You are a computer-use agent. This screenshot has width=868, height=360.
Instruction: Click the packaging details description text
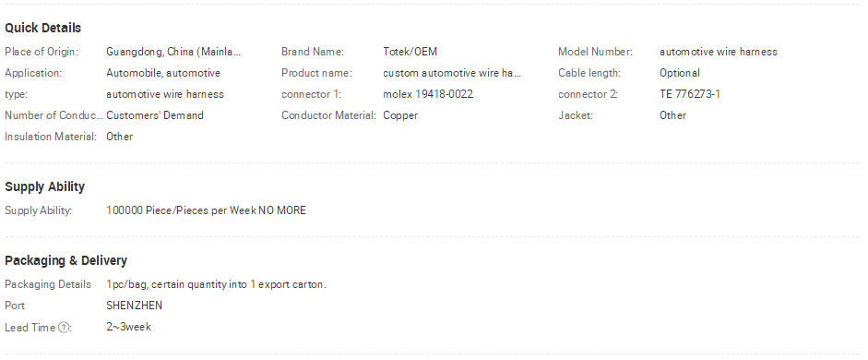[x=217, y=284]
